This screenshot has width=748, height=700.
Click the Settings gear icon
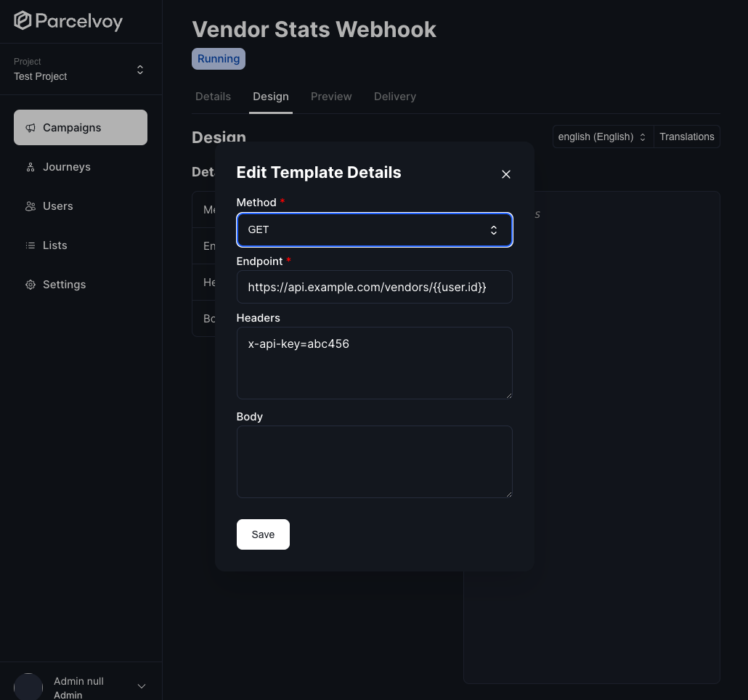pos(31,285)
